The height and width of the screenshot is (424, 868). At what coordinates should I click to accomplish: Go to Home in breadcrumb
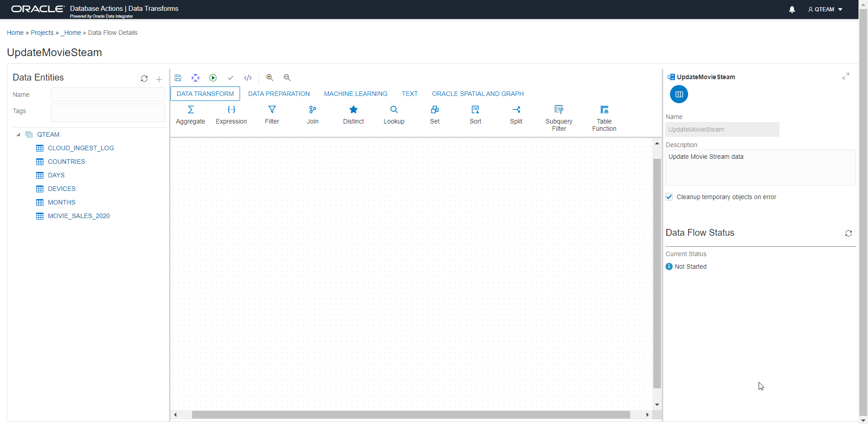tap(15, 33)
